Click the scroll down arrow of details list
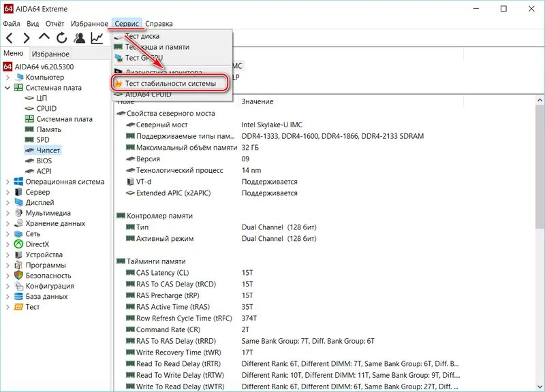The height and width of the screenshot is (392, 545). [540, 387]
